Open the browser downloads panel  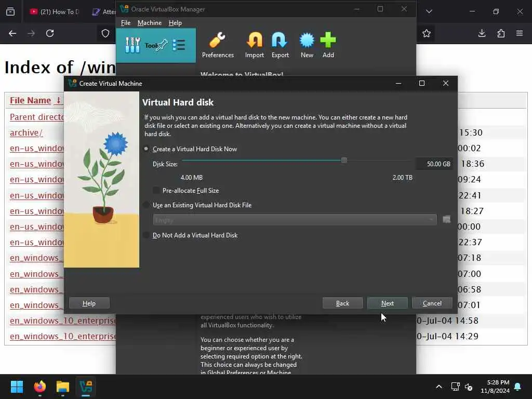pyautogui.click(x=482, y=33)
